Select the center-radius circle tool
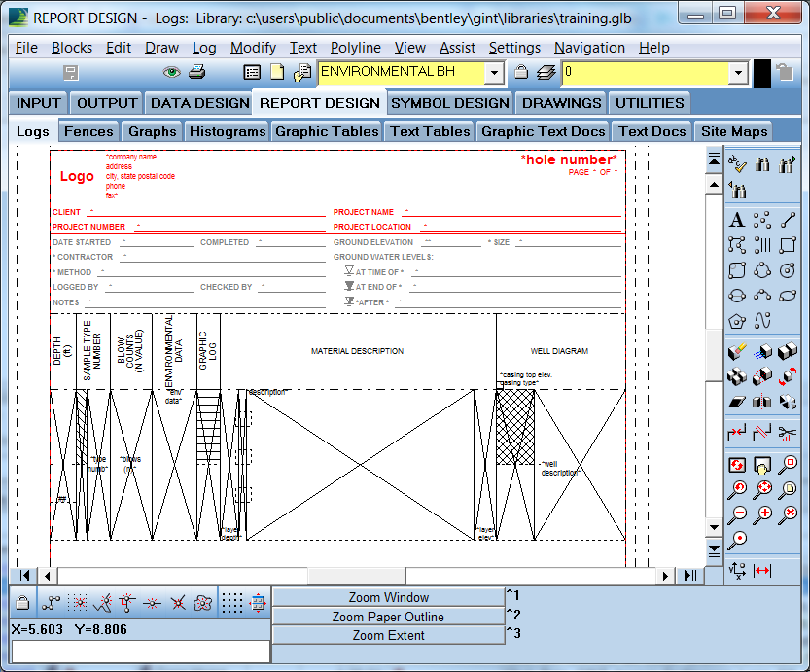This screenshot has width=810, height=672. [x=788, y=270]
